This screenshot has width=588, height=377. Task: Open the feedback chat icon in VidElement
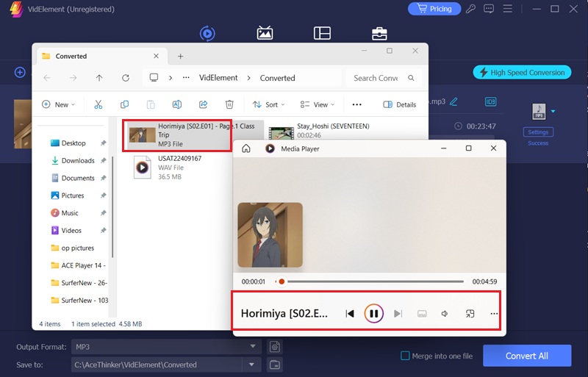(x=489, y=9)
